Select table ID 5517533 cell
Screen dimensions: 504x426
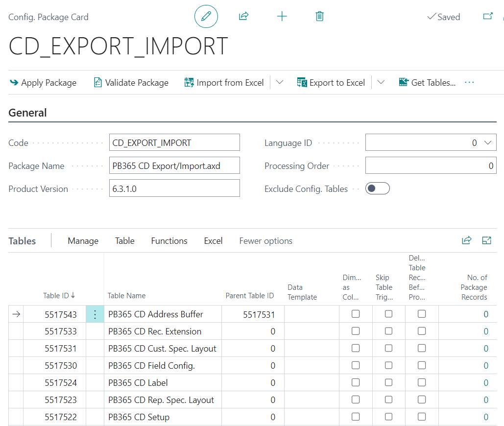[x=55, y=331]
